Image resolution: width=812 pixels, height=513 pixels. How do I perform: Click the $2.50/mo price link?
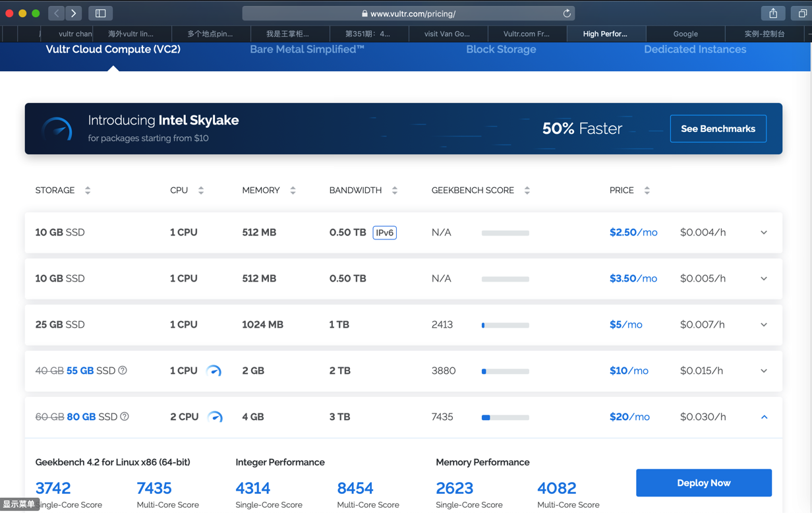pyautogui.click(x=633, y=233)
